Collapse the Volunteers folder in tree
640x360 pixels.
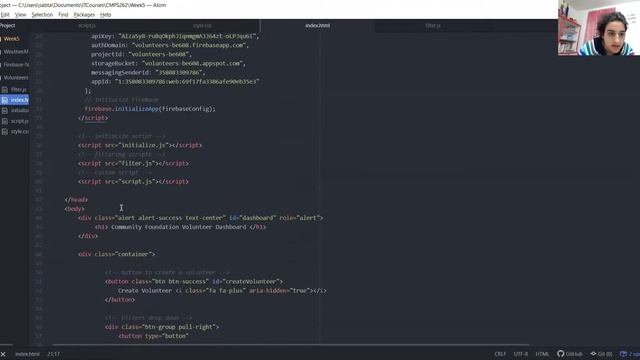click(16, 78)
